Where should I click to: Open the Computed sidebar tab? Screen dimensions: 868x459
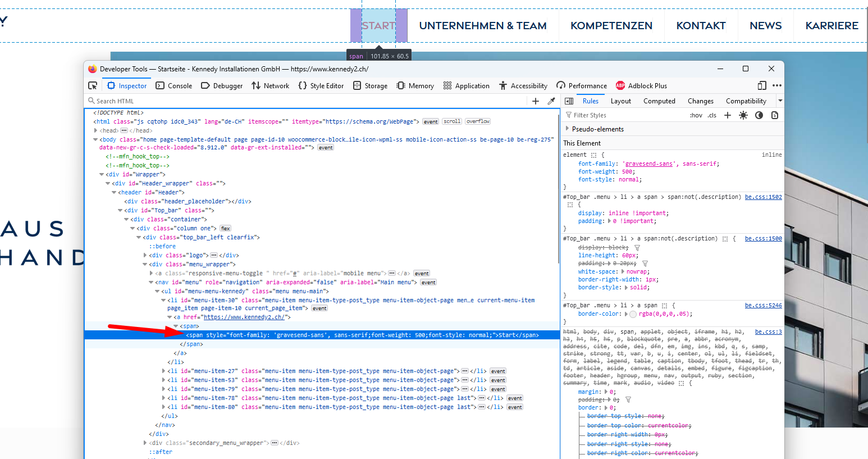pyautogui.click(x=659, y=101)
